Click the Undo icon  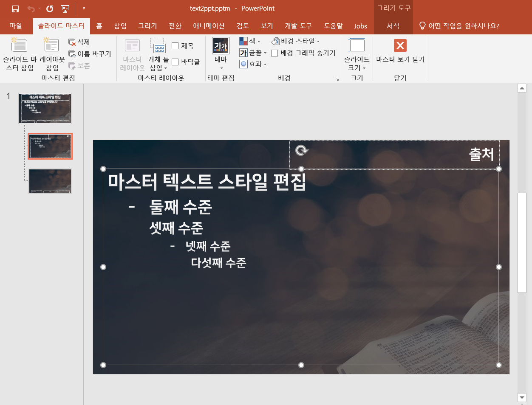[31, 8]
